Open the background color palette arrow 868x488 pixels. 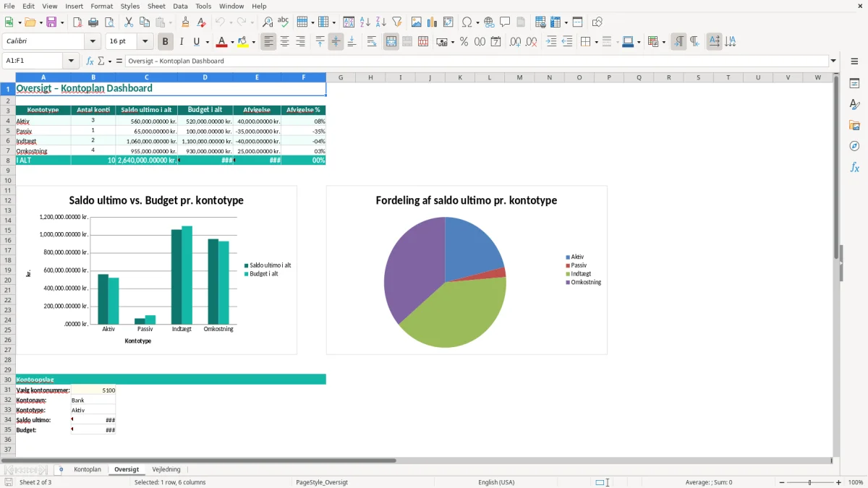click(x=253, y=42)
